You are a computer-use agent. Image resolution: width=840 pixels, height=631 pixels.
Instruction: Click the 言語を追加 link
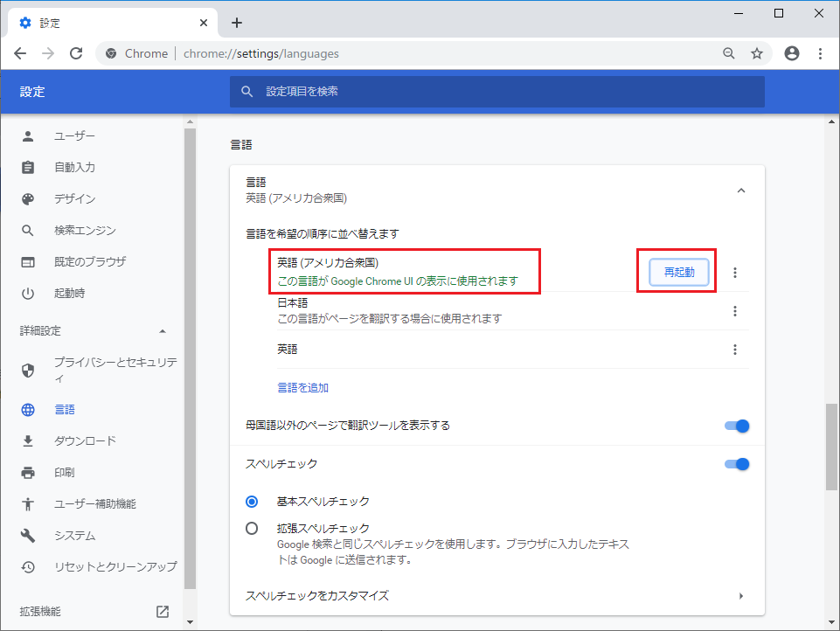[x=303, y=388]
